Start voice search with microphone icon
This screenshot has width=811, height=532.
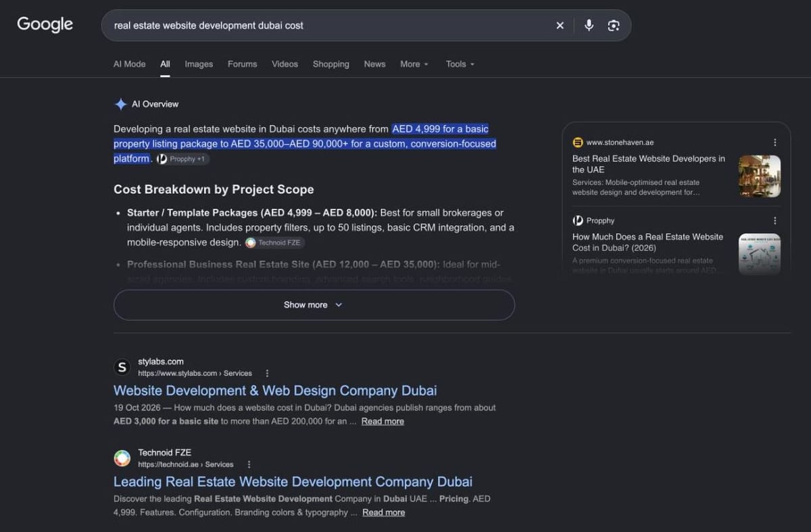click(589, 25)
